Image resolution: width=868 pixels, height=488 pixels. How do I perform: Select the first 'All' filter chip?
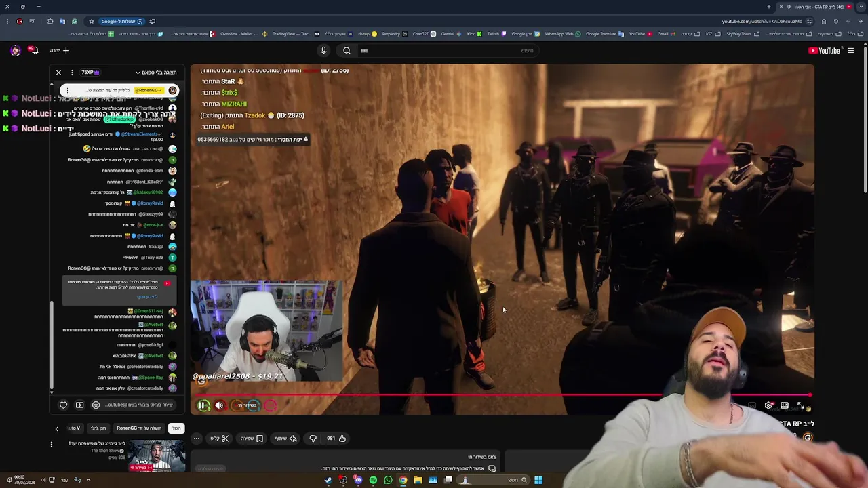point(176,428)
